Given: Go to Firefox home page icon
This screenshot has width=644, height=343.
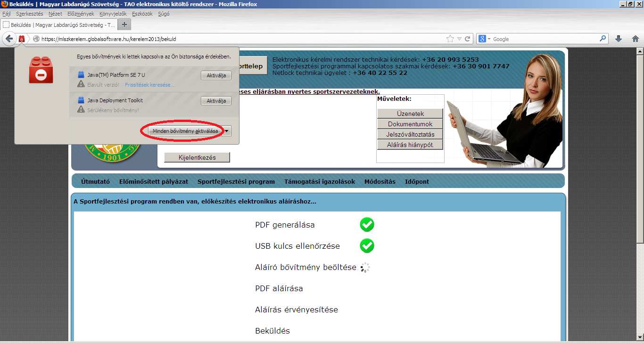Looking at the screenshot, I should click(x=635, y=39).
